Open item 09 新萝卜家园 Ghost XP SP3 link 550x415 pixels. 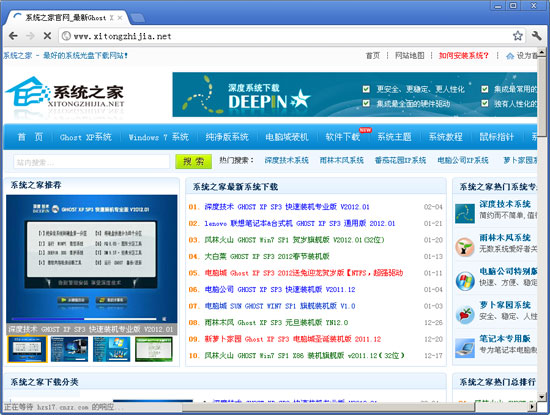coord(293,339)
